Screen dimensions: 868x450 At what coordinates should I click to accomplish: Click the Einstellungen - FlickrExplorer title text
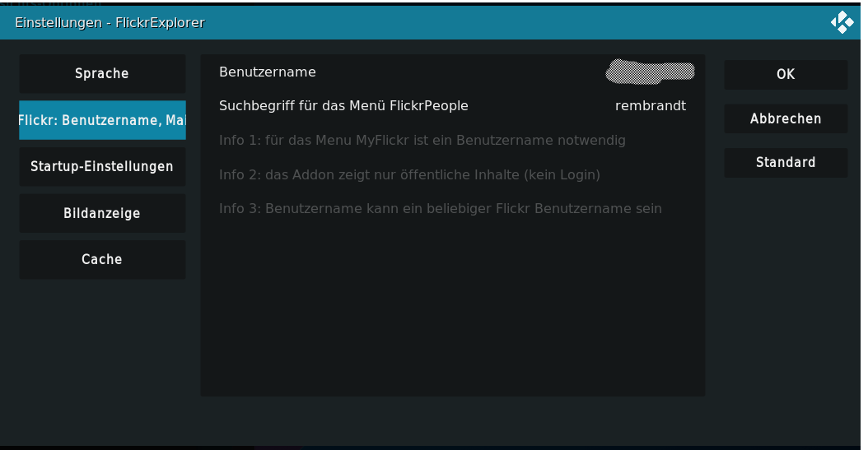110,23
